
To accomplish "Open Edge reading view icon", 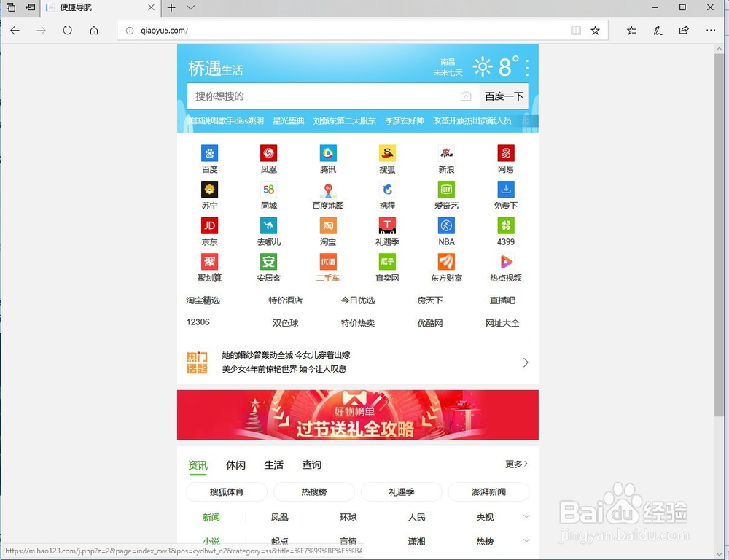I will click(576, 31).
